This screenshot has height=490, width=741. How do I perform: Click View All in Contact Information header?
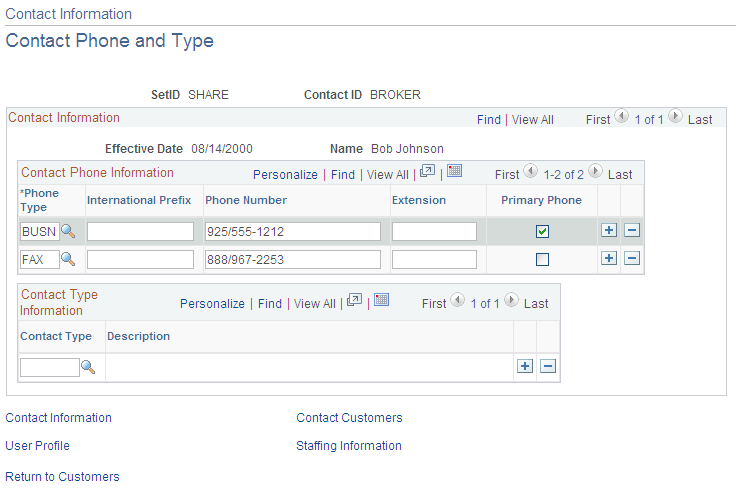[x=533, y=120]
